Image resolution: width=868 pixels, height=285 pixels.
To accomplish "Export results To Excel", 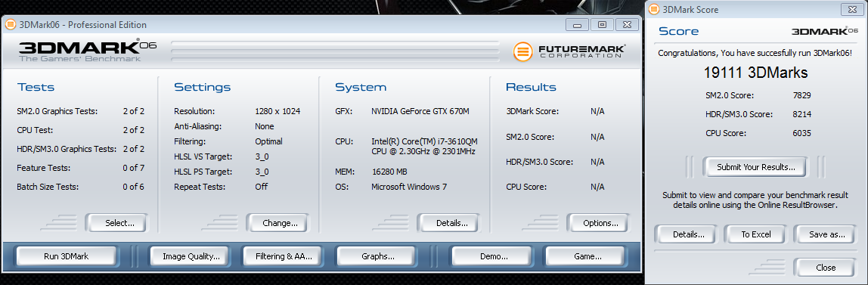I will pyautogui.click(x=756, y=234).
